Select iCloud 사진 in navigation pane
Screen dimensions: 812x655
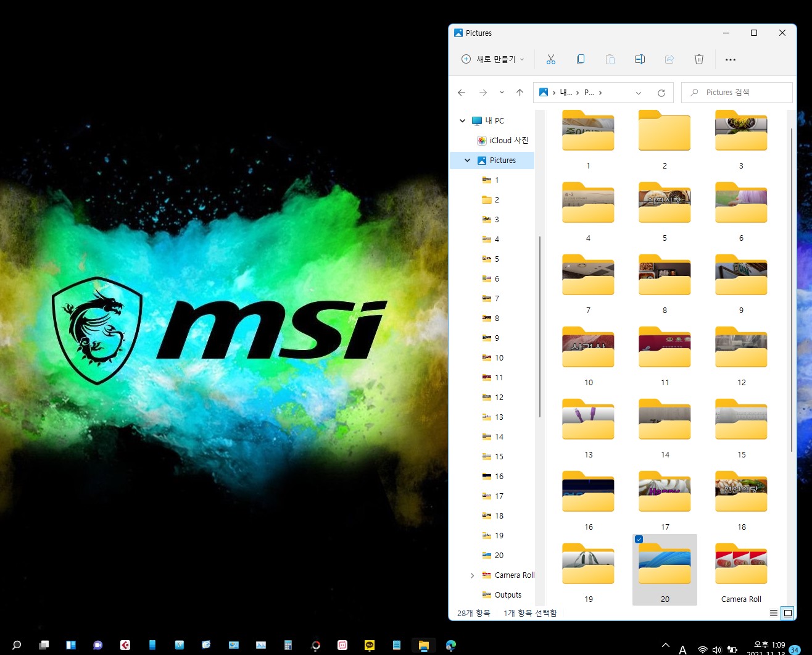503,141
